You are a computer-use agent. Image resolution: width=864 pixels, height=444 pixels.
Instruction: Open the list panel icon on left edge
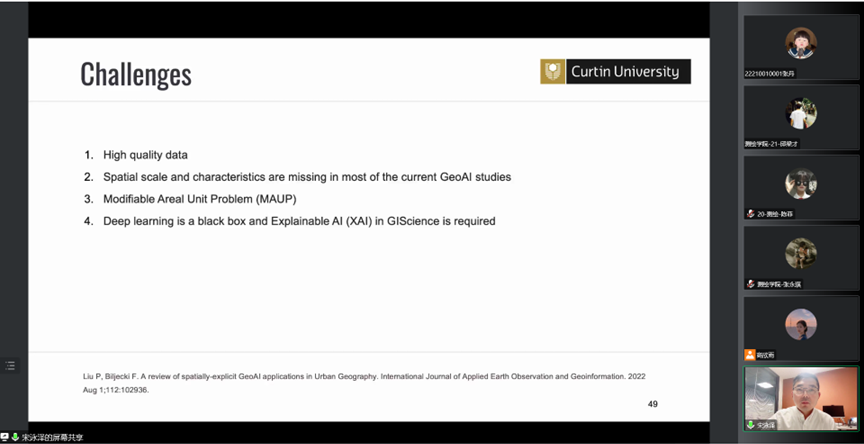coord(10,366)
